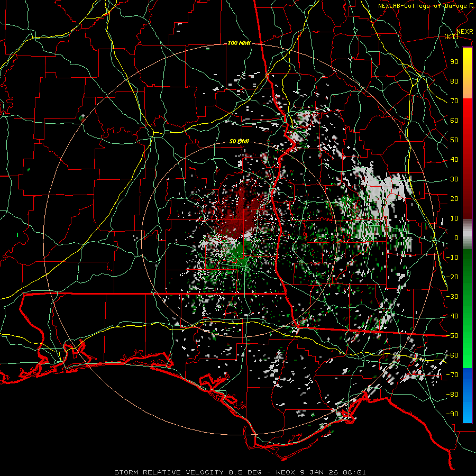Select the 70 tick label on the scale
Image resolution: width=476 pixels, height=476 pixels.
click(x=454, y=101)
